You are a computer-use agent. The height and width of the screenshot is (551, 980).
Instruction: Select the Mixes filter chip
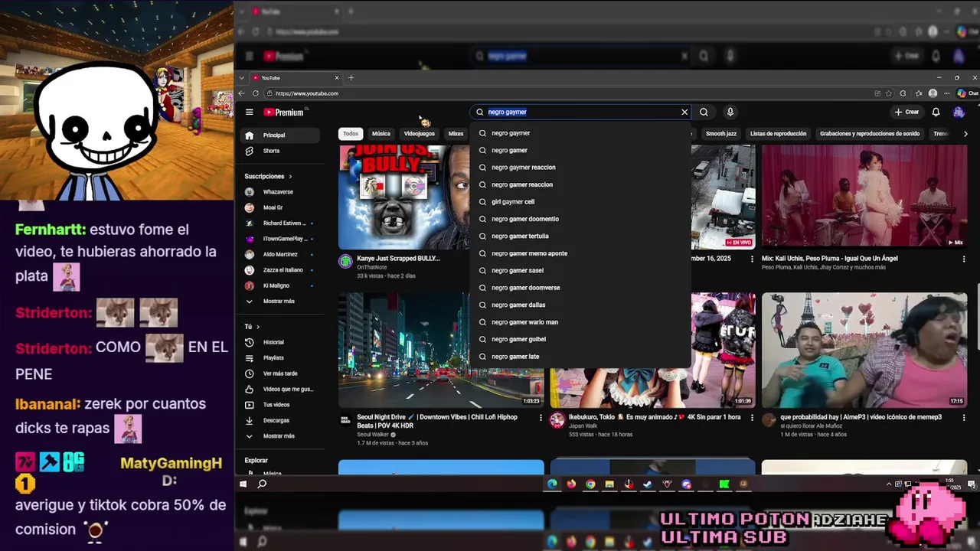(x=456, y=134)
